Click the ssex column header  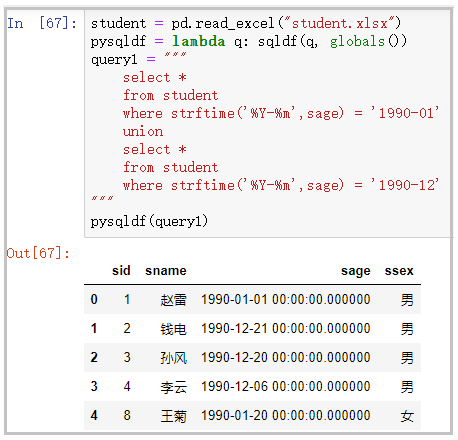pyautogui.click(x=399, y=270)
